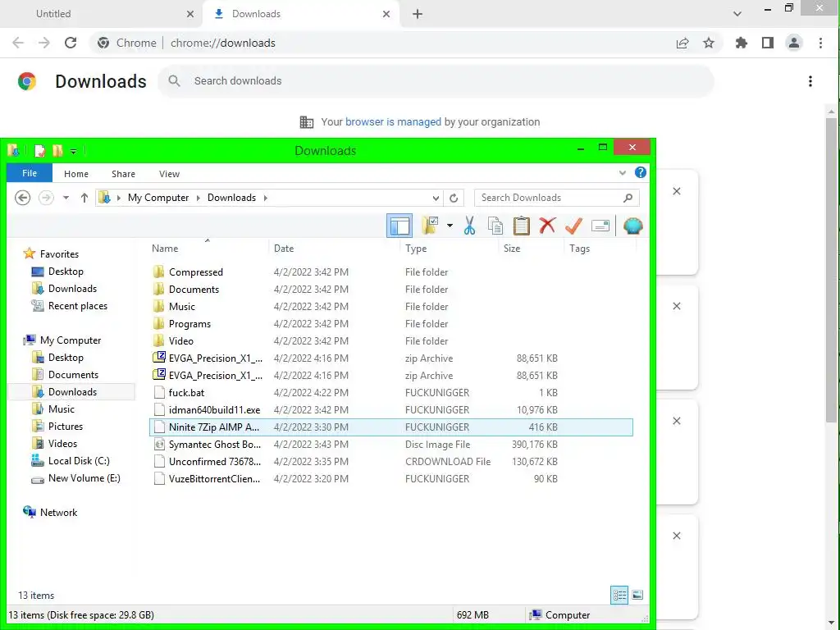Viewport: 840px width, 630px height.
Task: Click inside the Search Downloads box in Explorer
Action: tap(556, 198)
